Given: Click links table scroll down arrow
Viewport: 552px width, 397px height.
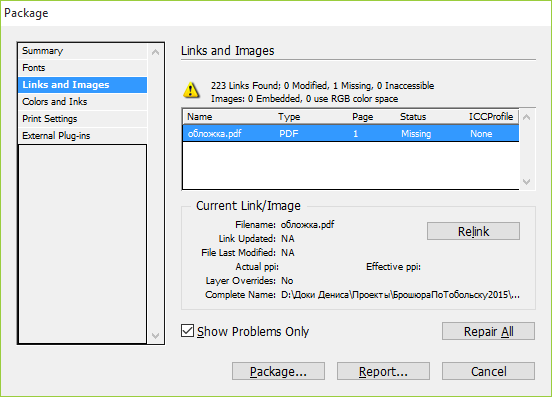Looking at the screenshot, I should click(x=527, y=182).
